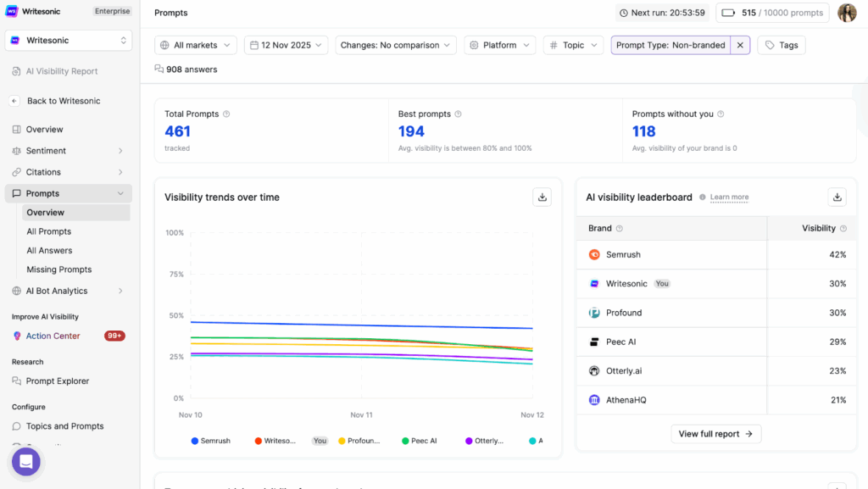Open the chat support bubble
The width and height of the screenshot is (868, 489).
(x=25, y=461)
